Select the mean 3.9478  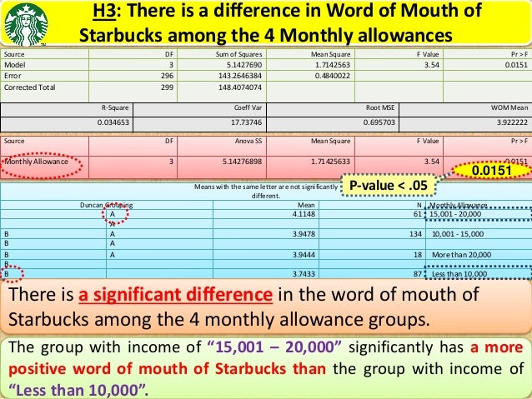pyautogui.click(x=304, y=234)
